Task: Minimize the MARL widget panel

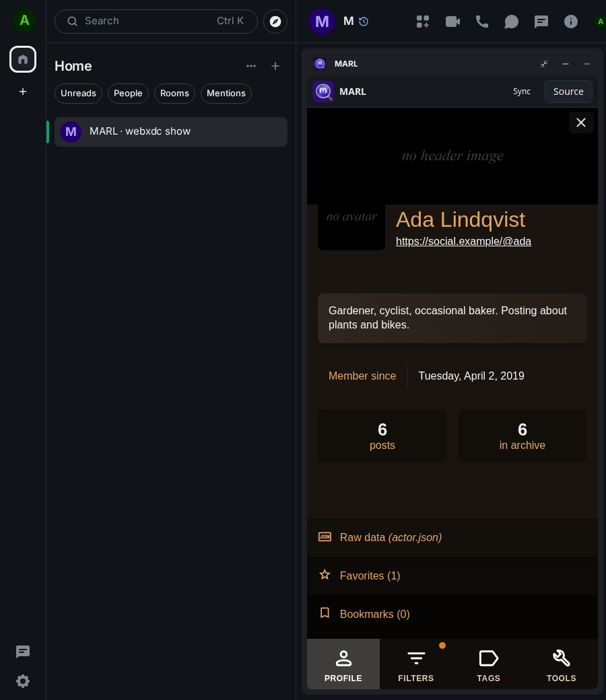Action: [566, 64]
